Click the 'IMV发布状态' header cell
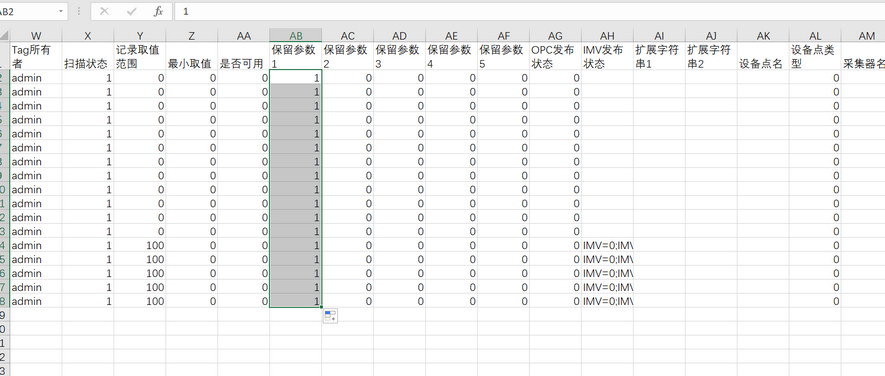The width and height of the screenshot is (885, 376). [x=607, y=56]
